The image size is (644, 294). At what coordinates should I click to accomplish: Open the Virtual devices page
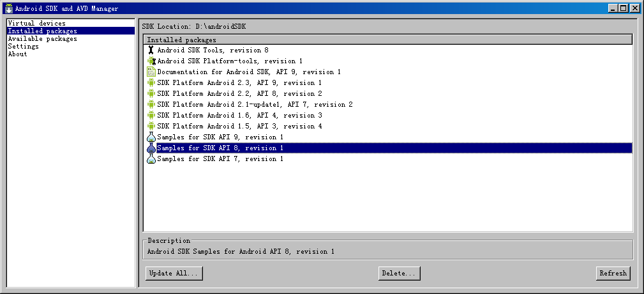pyautogui.click(x=71, y=23)
